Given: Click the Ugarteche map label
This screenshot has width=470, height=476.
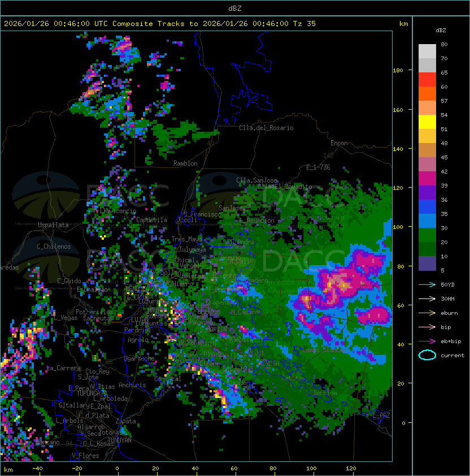Looking at the screenshot, I should pos(140,358).
